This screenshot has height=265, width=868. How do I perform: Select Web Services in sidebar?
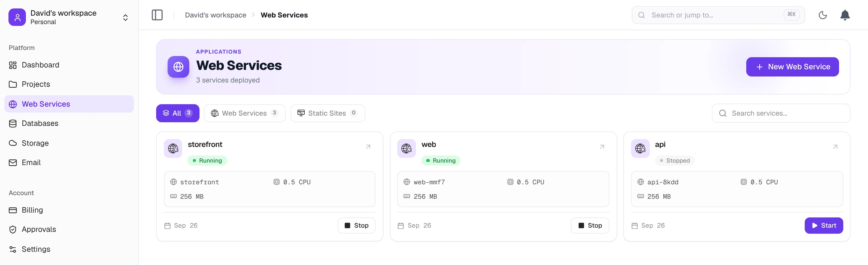(x=69, y=104)
